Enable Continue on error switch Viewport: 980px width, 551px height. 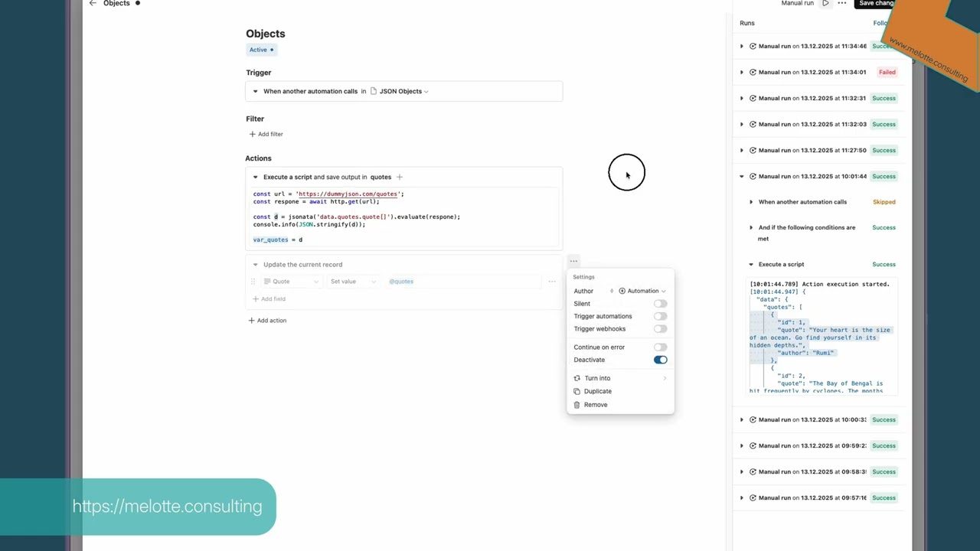(660, 347)
